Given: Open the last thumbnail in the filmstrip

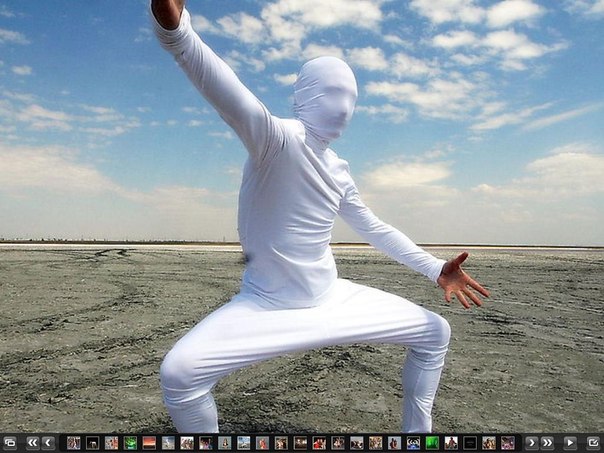Looking at the screenshot, I should tap(508, 442).
